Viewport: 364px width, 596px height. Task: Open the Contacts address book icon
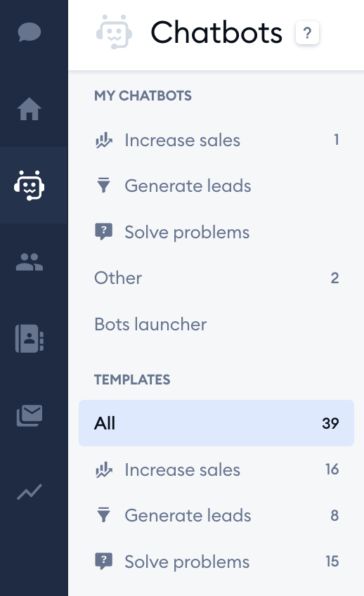[30, 338]
